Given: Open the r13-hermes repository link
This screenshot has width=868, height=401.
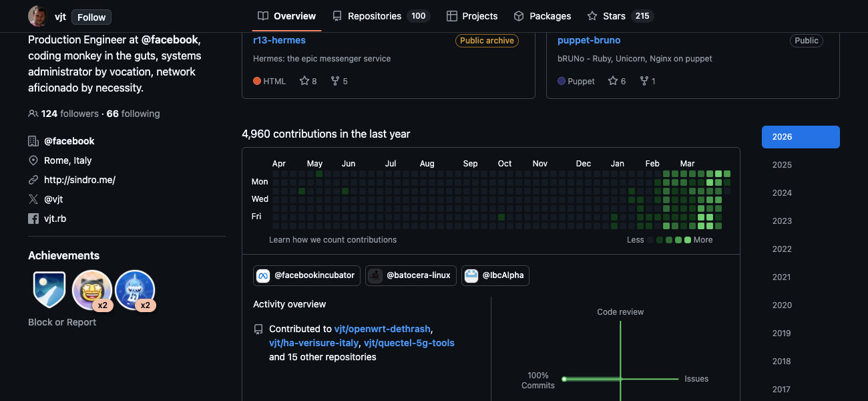Looking at the screenshot, I should click(279, 40).
